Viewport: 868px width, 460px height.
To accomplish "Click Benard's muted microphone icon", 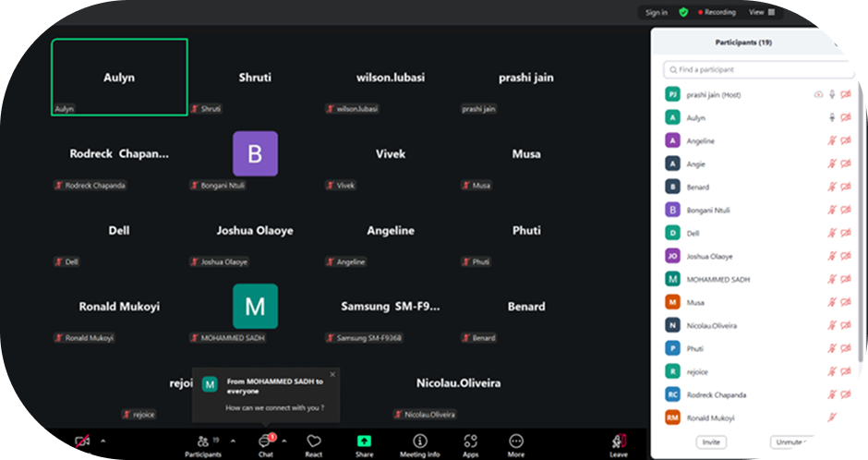I will pyautogui.click(x=832, y=188).
